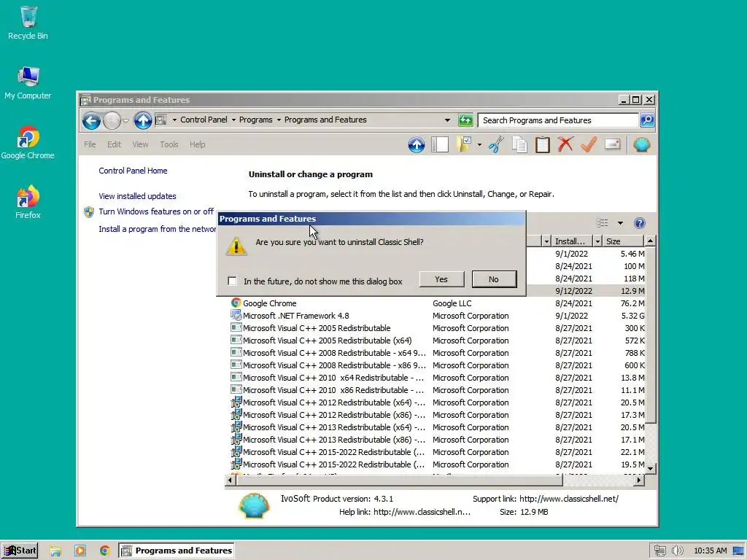Click the Start button
The width and height of the screenshot is (747, 560).
[x=20, y=551]
